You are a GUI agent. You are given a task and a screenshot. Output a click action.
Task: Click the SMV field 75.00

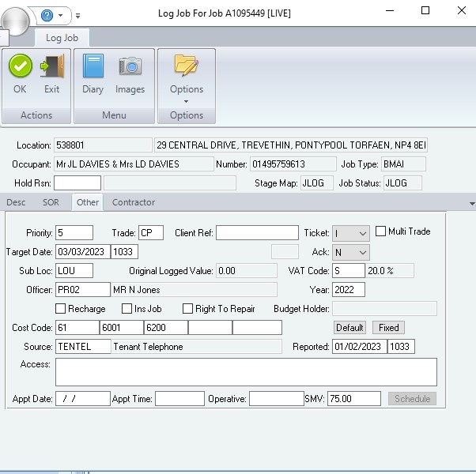[354, 398]
